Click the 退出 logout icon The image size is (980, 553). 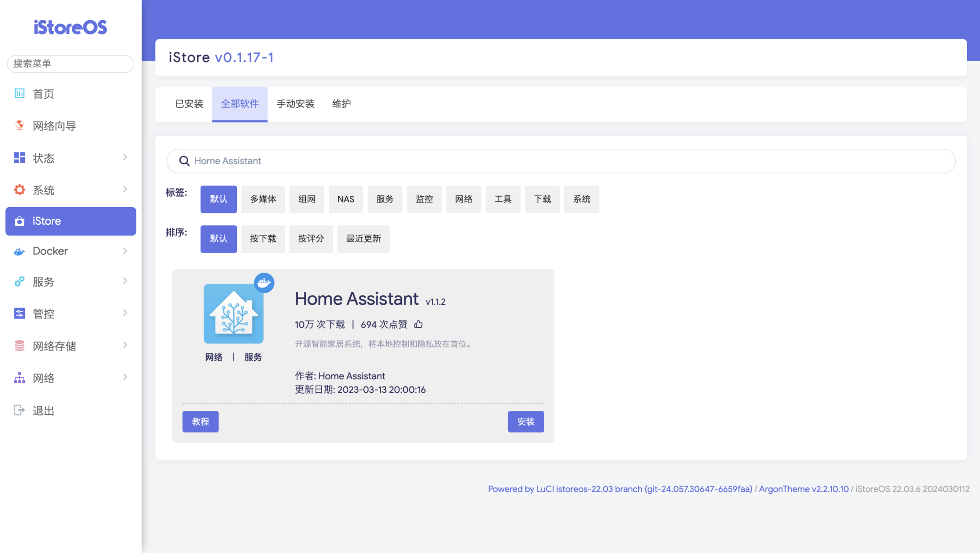point(18,410)
